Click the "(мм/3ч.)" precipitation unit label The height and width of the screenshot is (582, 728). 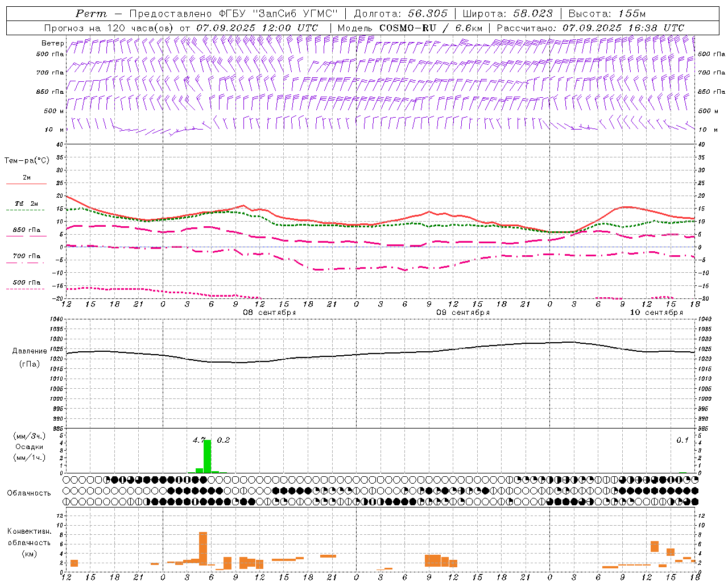coord(29,436)
